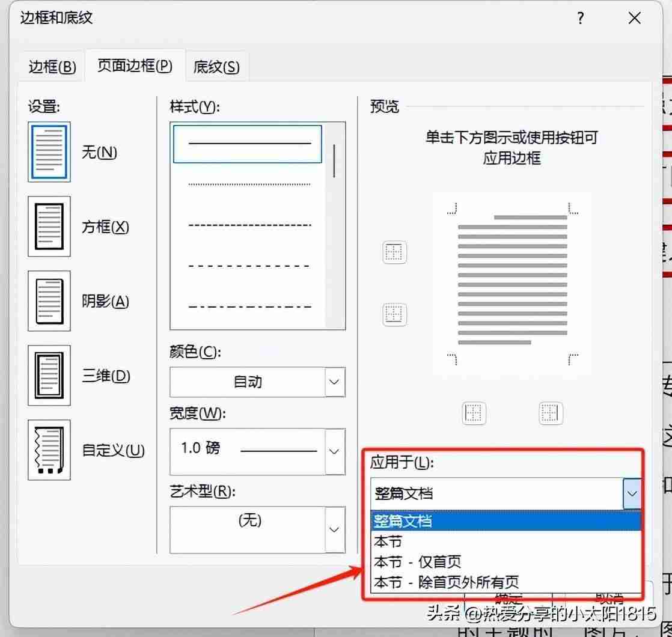Select the 方框 box page border setting
Viewport: 672px width, 637px height.
[49, 227]
